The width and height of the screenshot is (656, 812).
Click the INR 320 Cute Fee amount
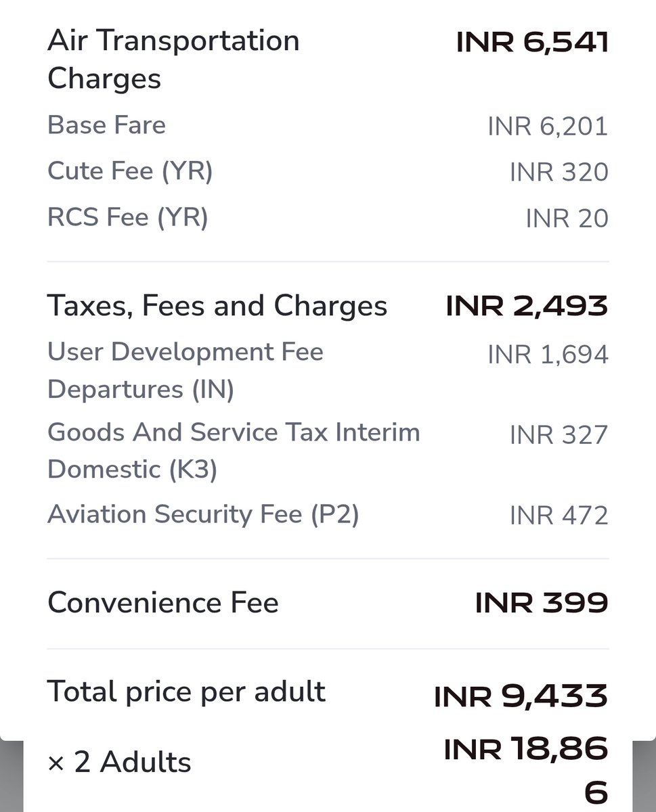tap(559, 173)
